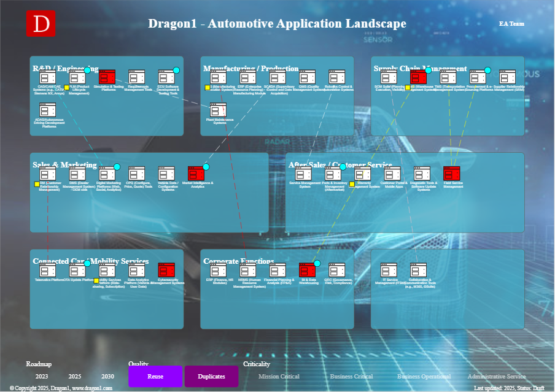Select the Requirements Management Tools icon
The height and width of the screenshot is (392, 555).
[x=137, y=77]
